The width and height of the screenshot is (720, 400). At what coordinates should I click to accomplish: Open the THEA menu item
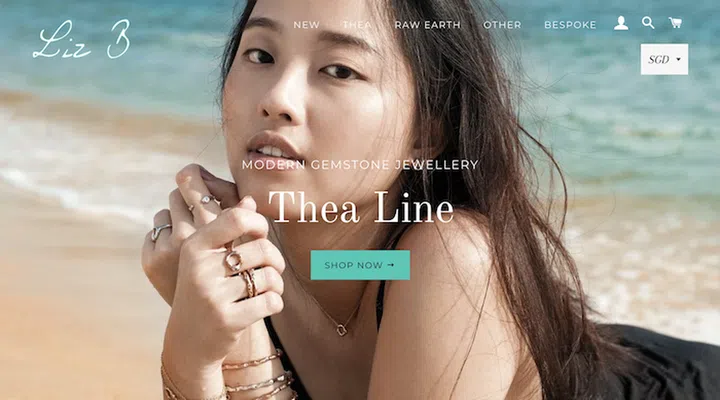[357, 25]
